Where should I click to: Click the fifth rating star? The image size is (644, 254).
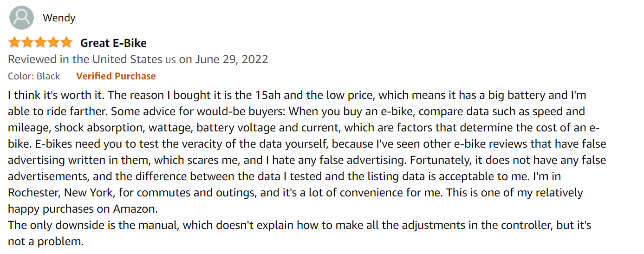66,43
